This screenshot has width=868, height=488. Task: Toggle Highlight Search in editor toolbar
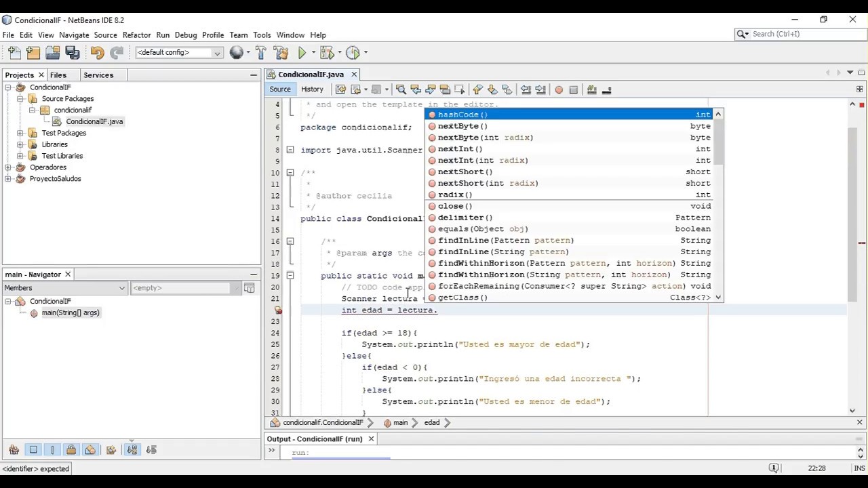(445, 89)
